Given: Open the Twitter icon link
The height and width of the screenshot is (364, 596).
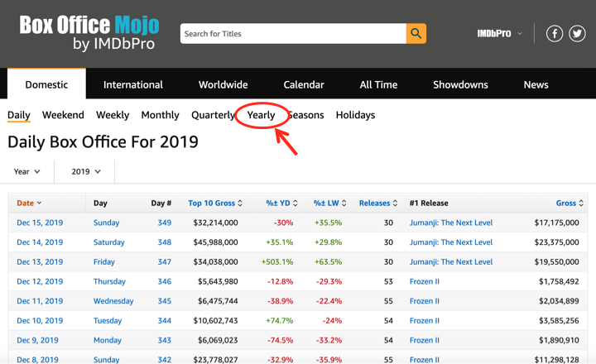Looking at the screenshot, I should pyautogui.click(x=577, y=34).
